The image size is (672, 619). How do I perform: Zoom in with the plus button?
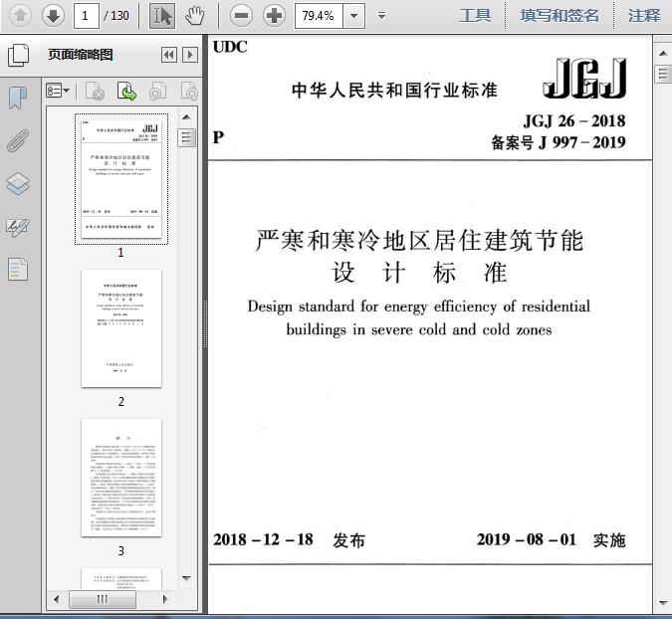click(275, 16)
